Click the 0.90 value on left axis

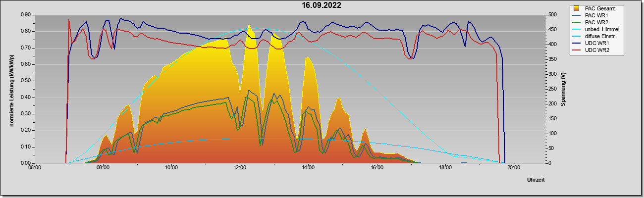26,15
